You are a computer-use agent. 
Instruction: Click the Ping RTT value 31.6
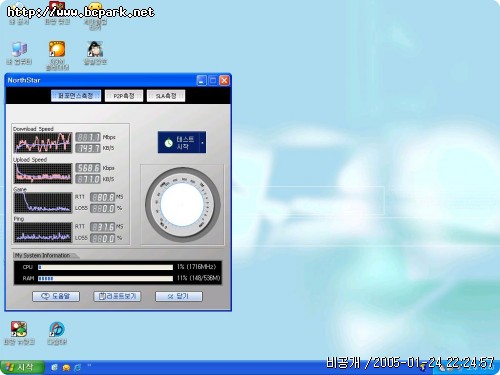click(x=102, y=227)
